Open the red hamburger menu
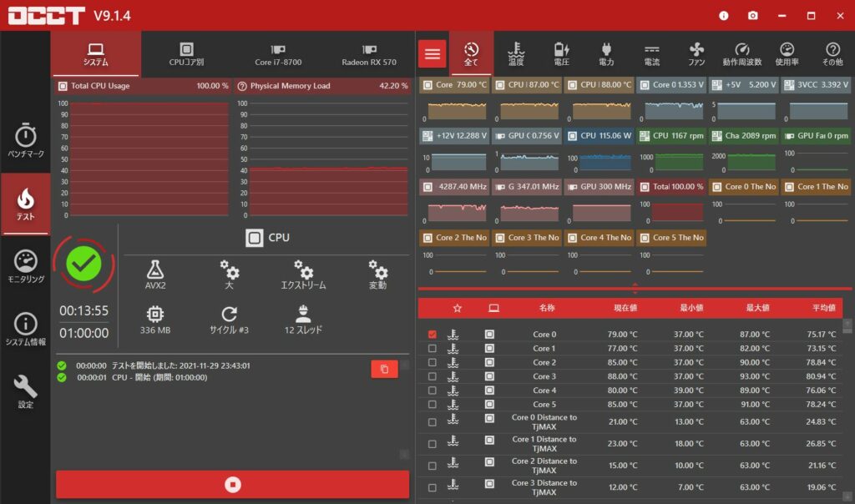 pos(432,54)
